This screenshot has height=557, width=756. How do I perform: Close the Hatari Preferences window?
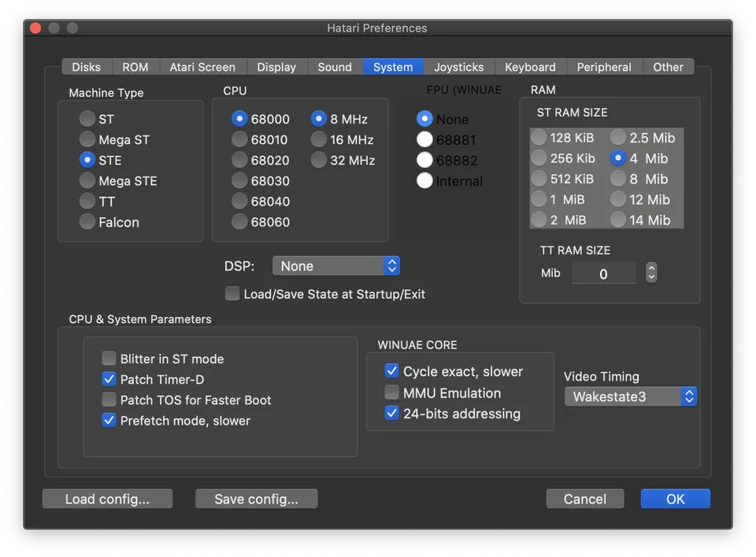tap(35, 28)
